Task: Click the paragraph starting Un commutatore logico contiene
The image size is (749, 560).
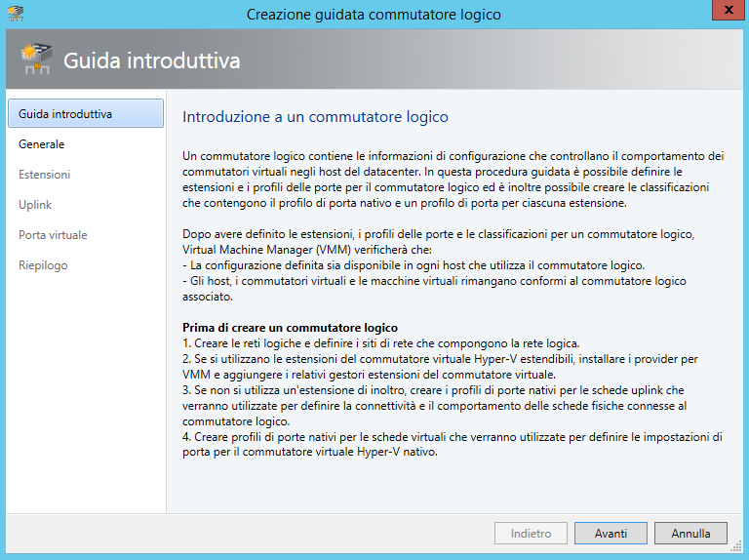Action: 453,179
